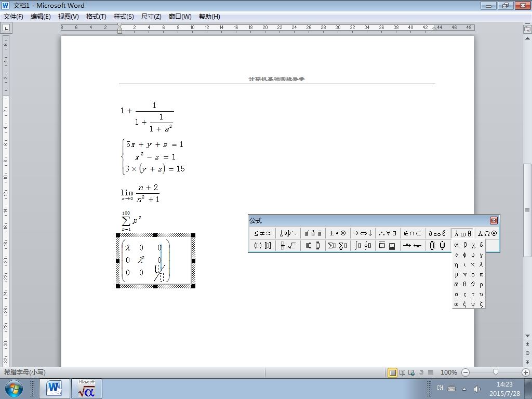This screenshot has height=399, width=532.
Task: Insert delta from the Greek palette
Action: coord(481,245)
